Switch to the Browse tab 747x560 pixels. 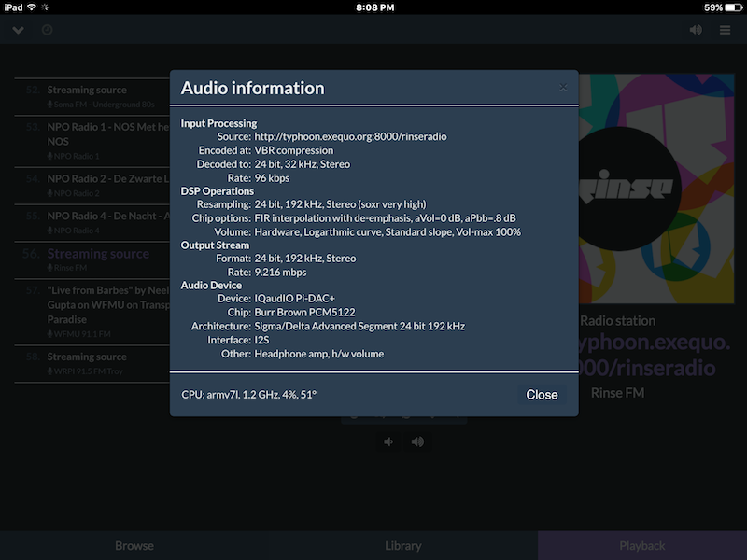coord(134,546)
